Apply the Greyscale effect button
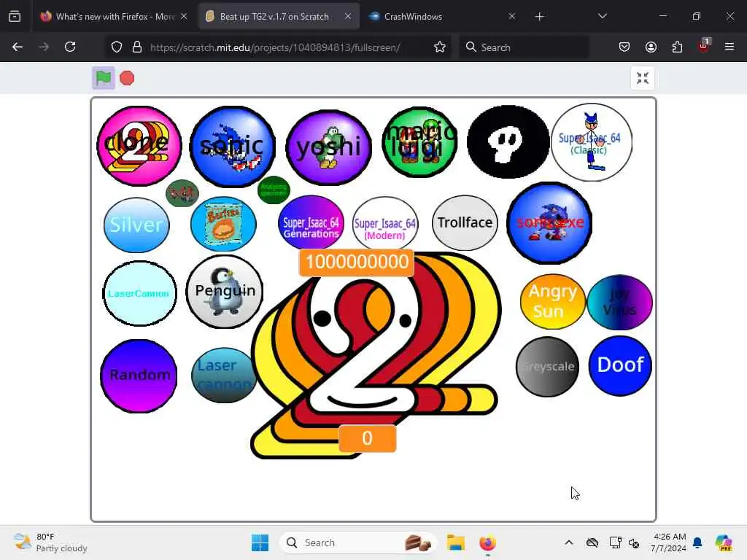747x560 pixels. [x=547, y=367]
